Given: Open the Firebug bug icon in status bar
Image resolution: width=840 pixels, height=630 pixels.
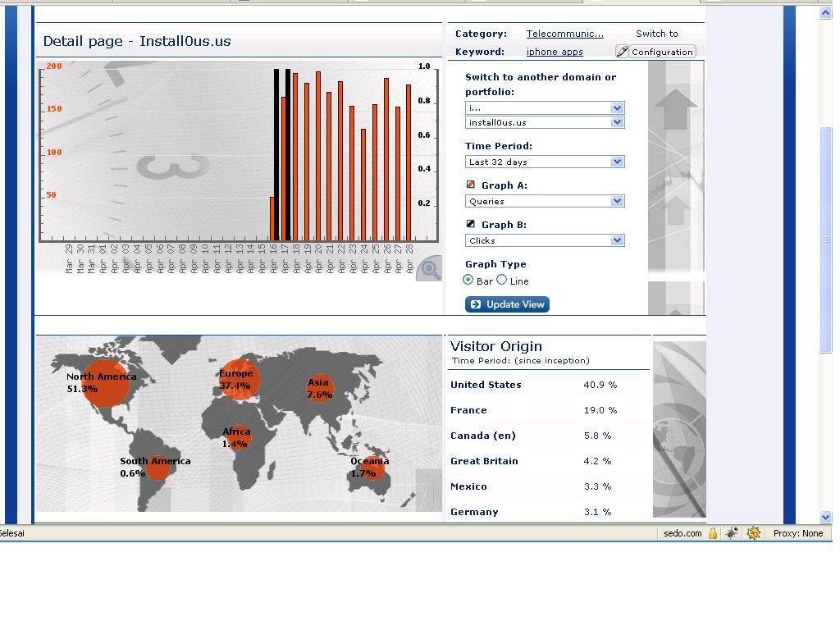Looking at the screenshot, I should pyautogui.click(x=732, y=533).
